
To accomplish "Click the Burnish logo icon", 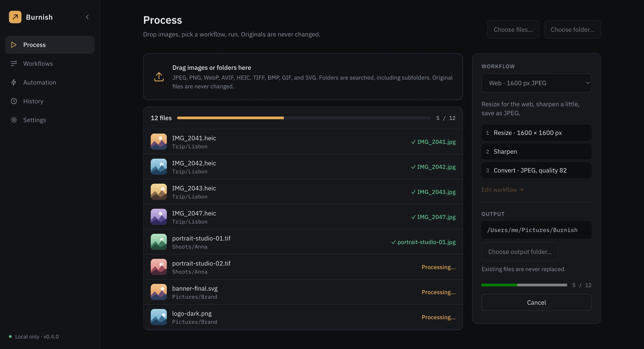I will [15, 17].
